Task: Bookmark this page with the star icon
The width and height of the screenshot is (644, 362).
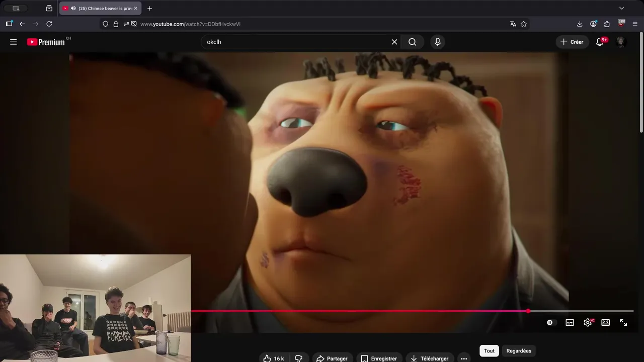Action: (x=524, y=24)
